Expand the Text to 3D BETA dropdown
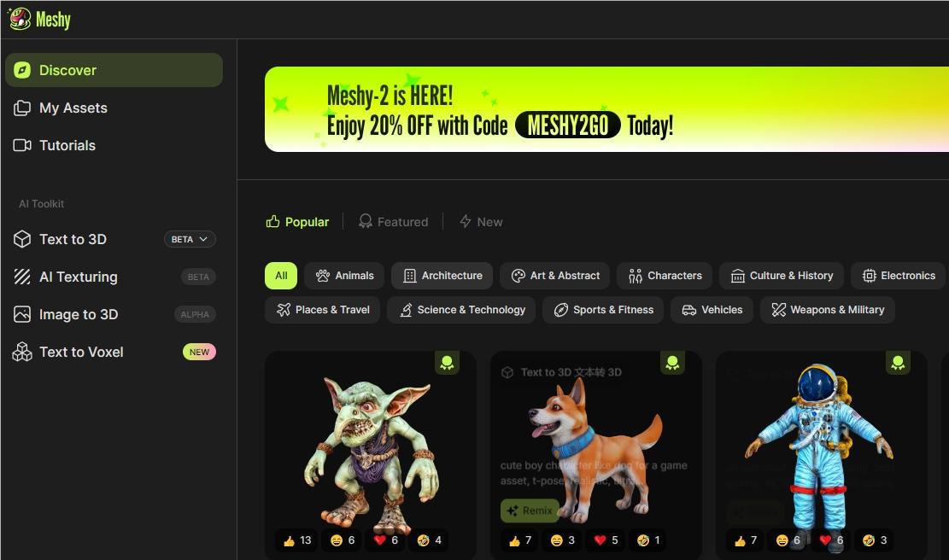This screenshot has width=949, height=560. (x=190, y=240)
